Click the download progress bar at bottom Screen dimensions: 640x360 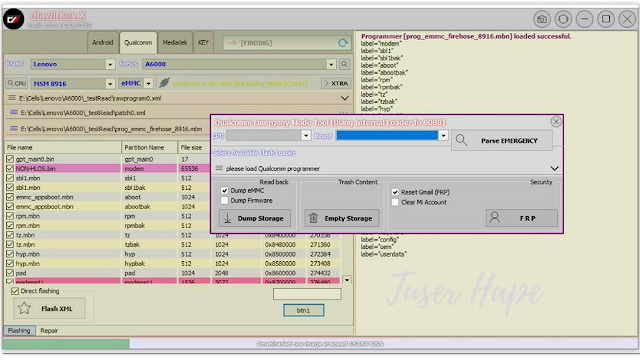320,344
